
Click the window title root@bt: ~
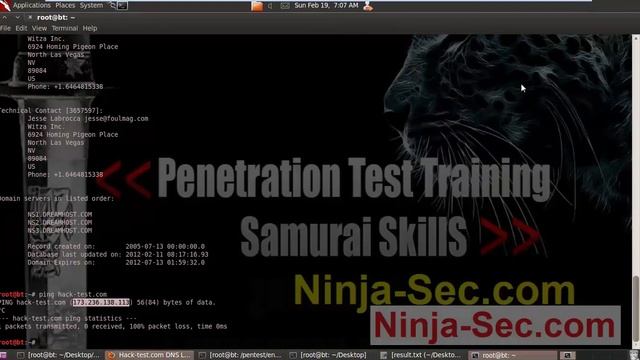pos(56,18)
